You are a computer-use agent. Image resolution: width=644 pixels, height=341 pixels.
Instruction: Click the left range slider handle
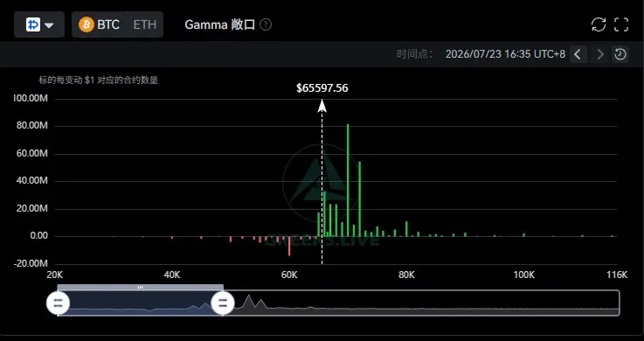pos(58,303)
